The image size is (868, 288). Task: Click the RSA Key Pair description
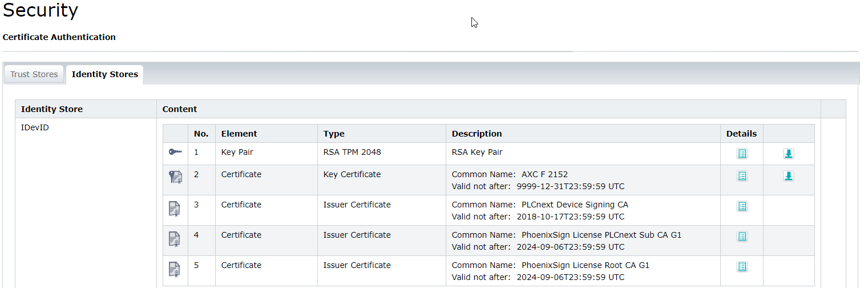coord(477,152)
